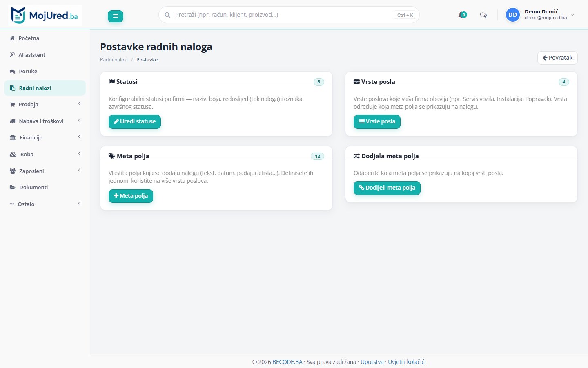Click the magnifier icon in search bar

coord(167,15)
